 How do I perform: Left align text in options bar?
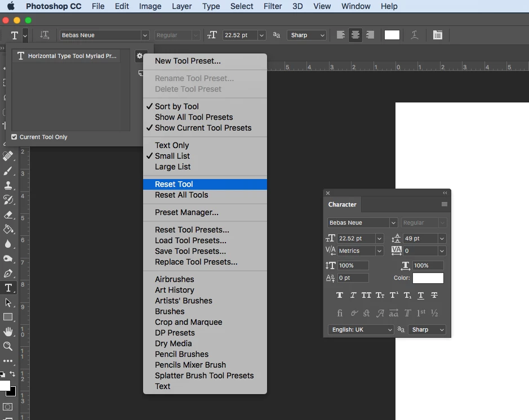coord(341,35)
